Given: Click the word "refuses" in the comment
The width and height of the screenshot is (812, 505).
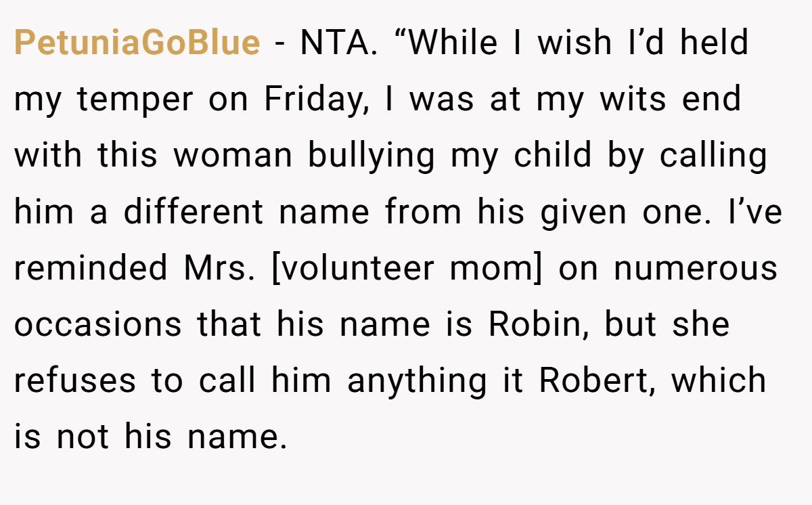Looking at the screenshot, I should click(75, 381).
